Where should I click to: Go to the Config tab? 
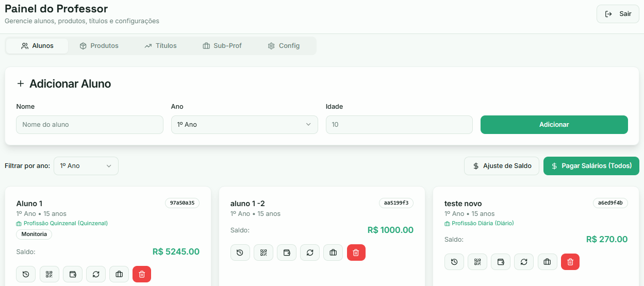284,46
